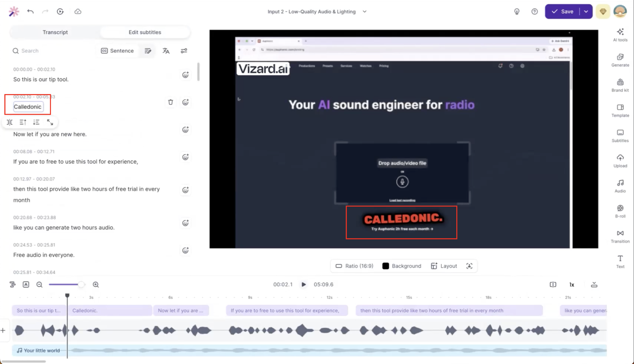This screenshot has height=364, width=634.
Task: Open the Brand kit panel
Action: click(620, 86)
